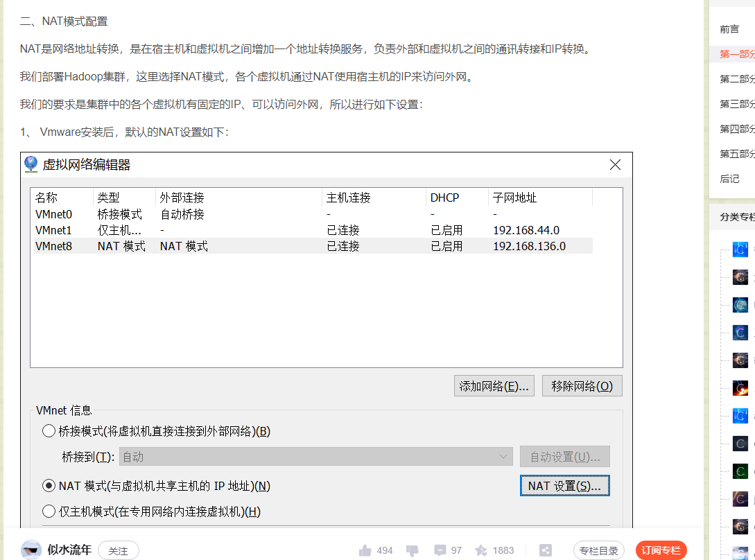Open author name link 似水流年
Viewport: 755px width, 560px height.
[x=69, y=550]
